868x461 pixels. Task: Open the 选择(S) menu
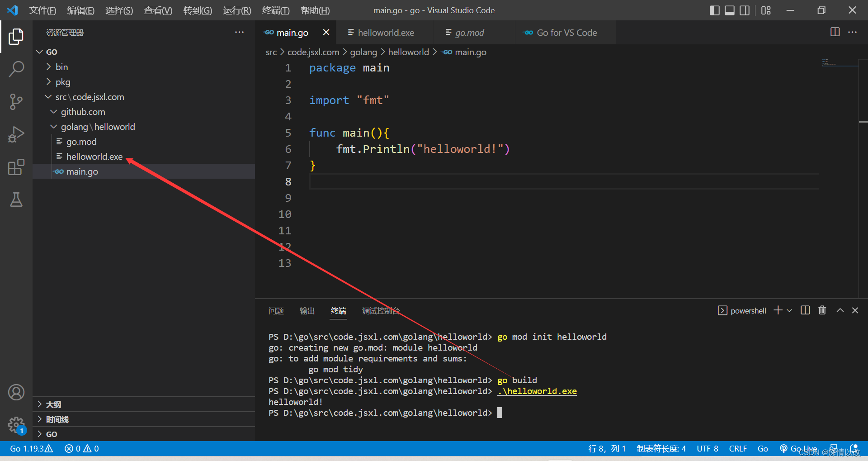[x=119, y=10]
